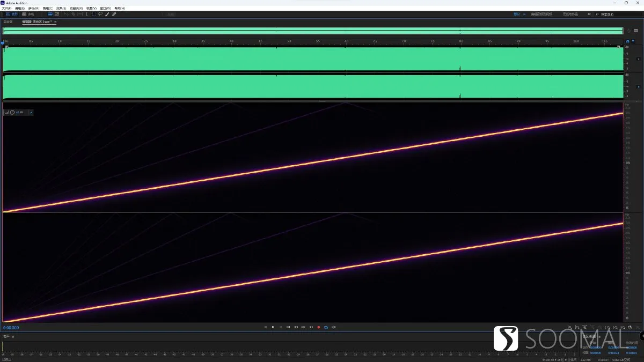Image resolution: width=644 pixels, height=362 pixels.
Task: Adjust the +0 dB gain knob in HUD
Action: click(x=12, y=112)
